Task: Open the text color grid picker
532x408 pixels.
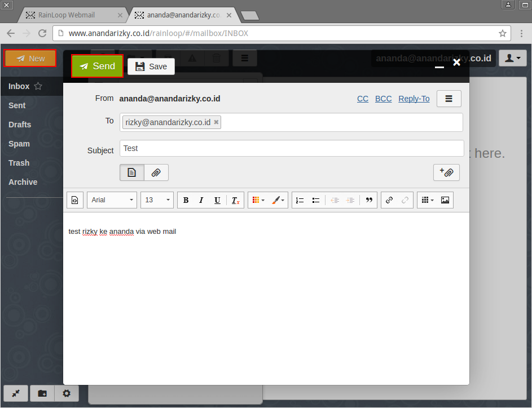Action: (258, 200)
